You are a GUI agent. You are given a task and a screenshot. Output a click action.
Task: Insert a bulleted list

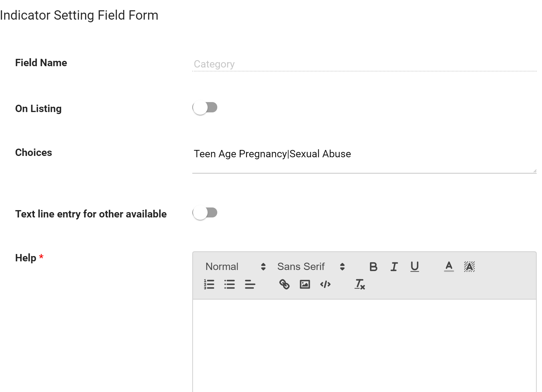pyautogui.click(x=230, y=284)
